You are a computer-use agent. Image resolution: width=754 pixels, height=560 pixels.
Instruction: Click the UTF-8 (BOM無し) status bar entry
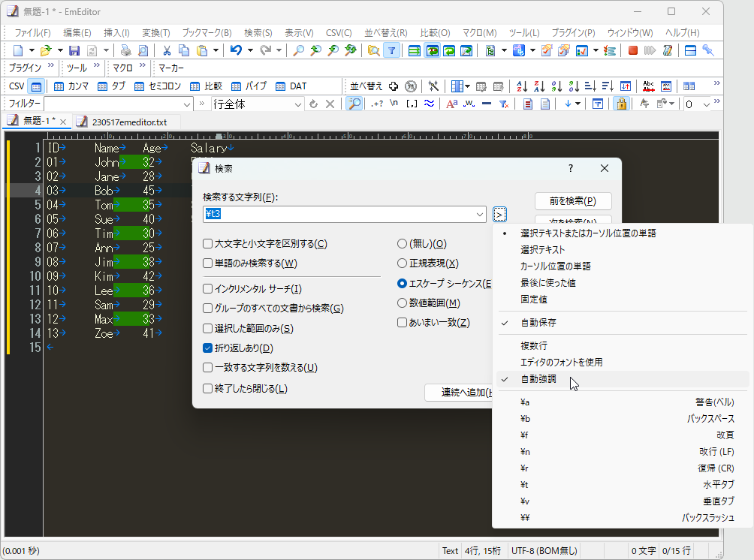544,551
